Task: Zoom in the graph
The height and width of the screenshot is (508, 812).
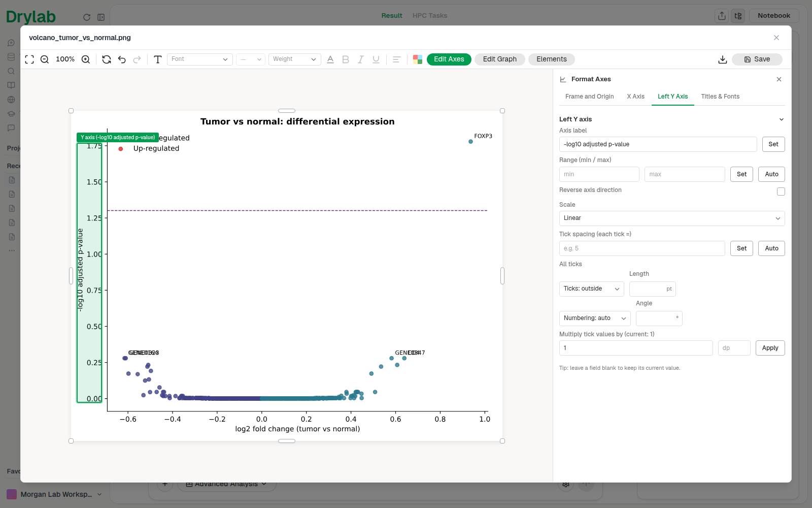Action: pos(86,59)
